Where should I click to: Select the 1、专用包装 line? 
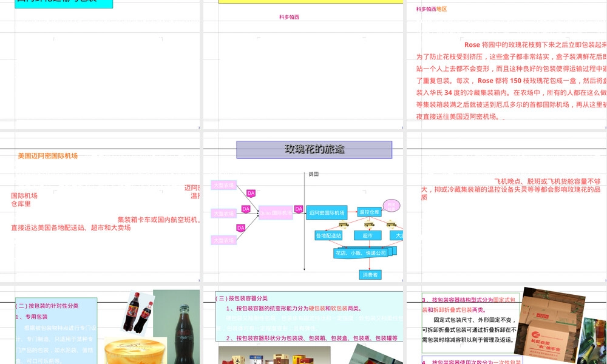[32, 317]
